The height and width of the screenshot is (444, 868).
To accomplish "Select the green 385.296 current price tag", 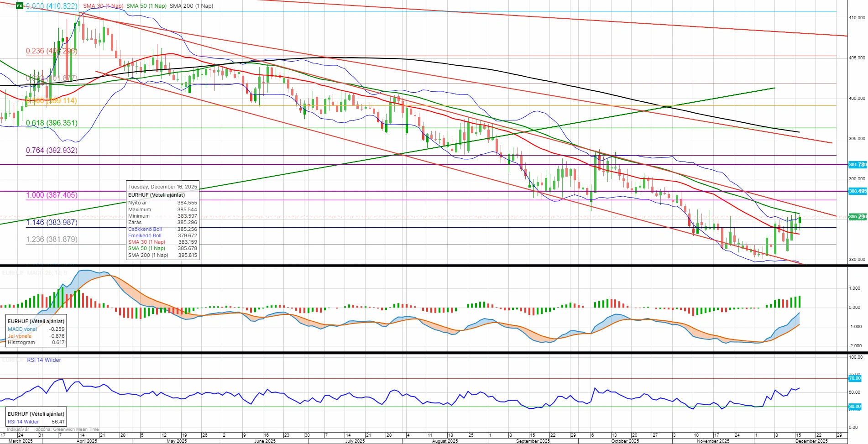I will pos(857,217).
